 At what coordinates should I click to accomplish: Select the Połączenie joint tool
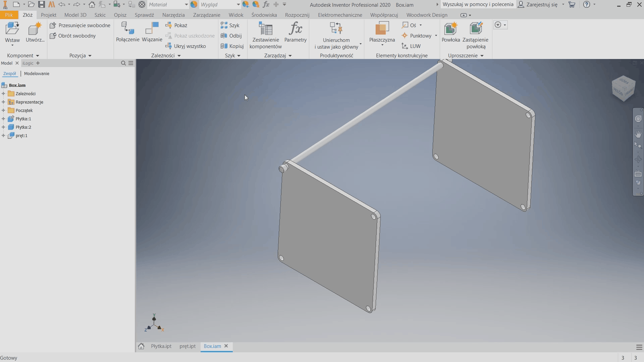pos(127,29)
